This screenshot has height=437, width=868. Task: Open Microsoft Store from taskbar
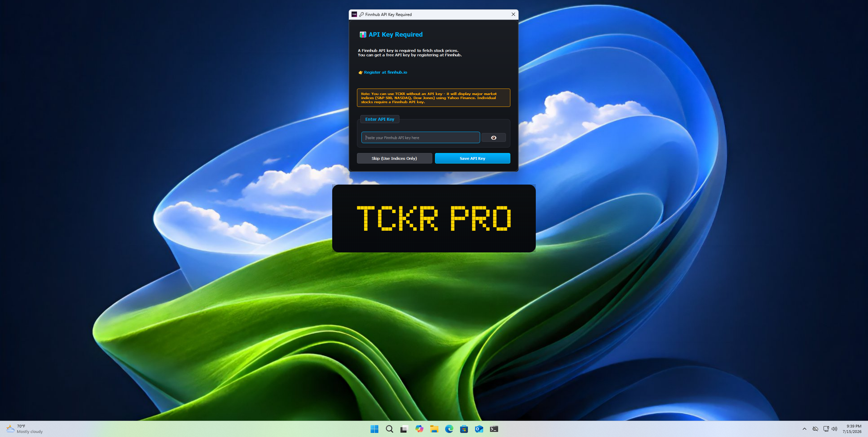click(x=464, y=429)
